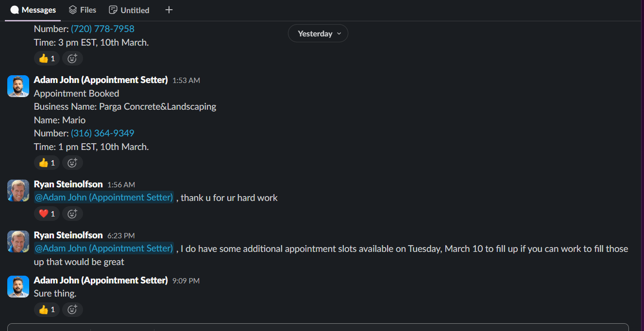The width and height of the screenshot is (644, 331).
Task: Add reaction to the 3 pm appointment message
Action: [x=72, y=59]
